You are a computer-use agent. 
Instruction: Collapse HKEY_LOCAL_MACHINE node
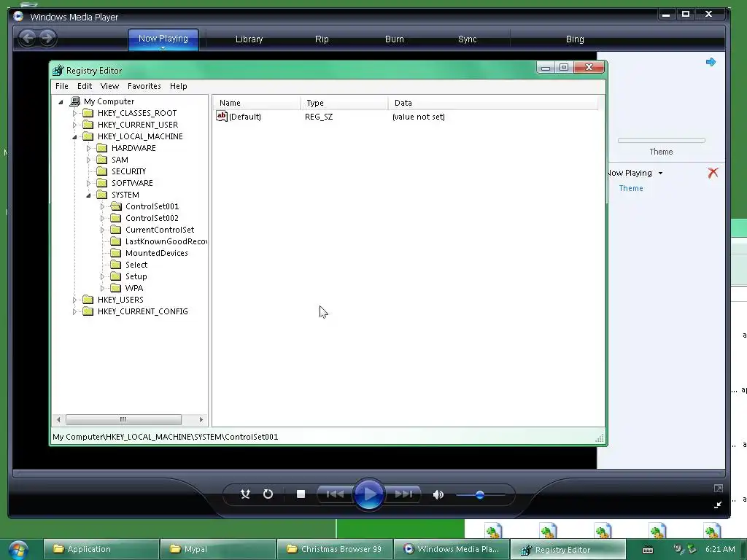74,137
